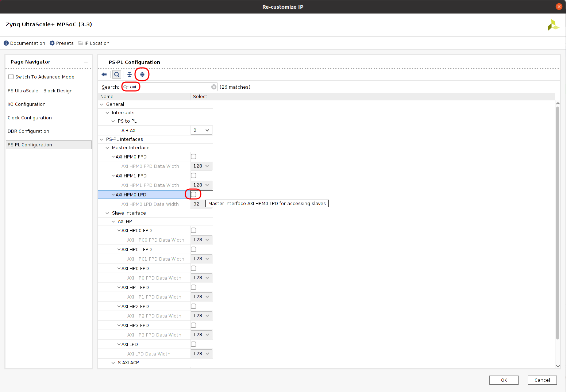The width and height of the screenshot is (566, 392).
Task: Select the AIB AXI row label
Action: [x=129, y=130]
